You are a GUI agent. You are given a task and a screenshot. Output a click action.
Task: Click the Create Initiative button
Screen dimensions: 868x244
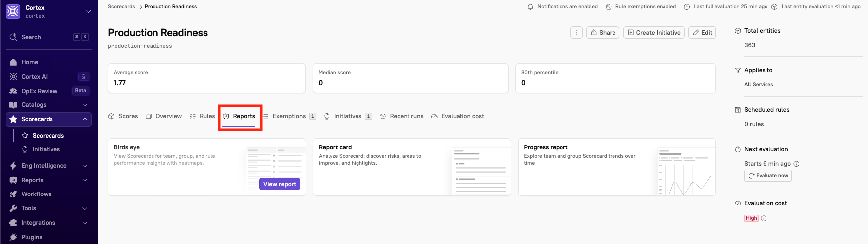(x=654, y=33)
